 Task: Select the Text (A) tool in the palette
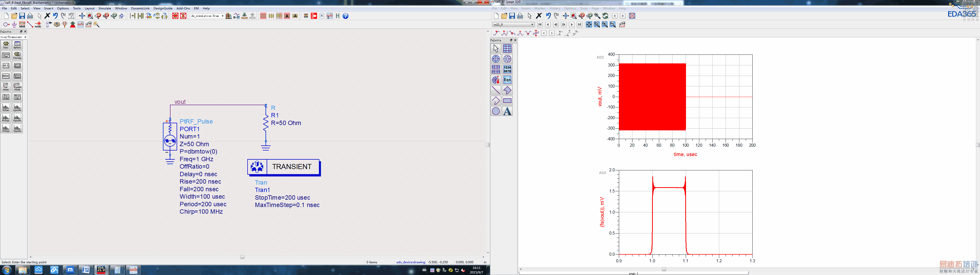pos(507,111)
